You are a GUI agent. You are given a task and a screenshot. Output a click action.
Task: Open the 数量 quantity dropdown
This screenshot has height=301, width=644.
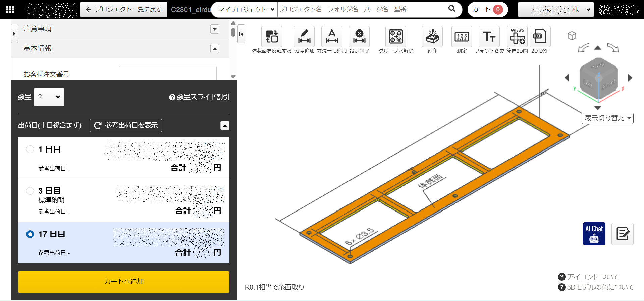(49, 97)
